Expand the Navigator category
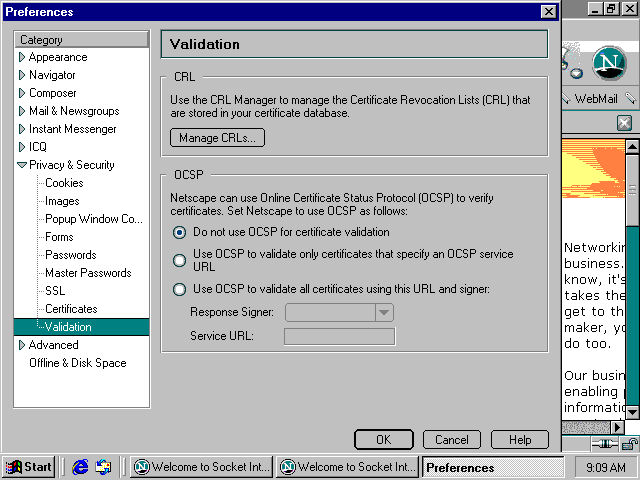The width and height of the screenshot is (640, 480). [x=22, y=75]
